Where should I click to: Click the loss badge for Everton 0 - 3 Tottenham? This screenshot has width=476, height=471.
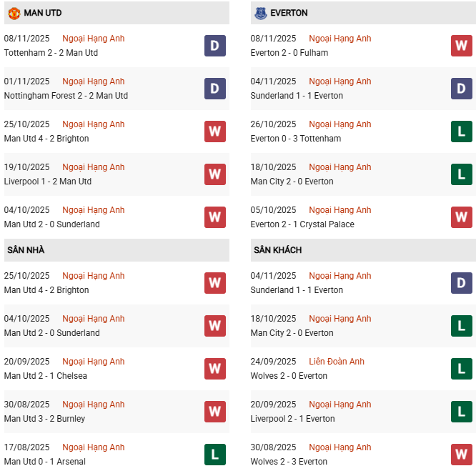tap(462, 132)
